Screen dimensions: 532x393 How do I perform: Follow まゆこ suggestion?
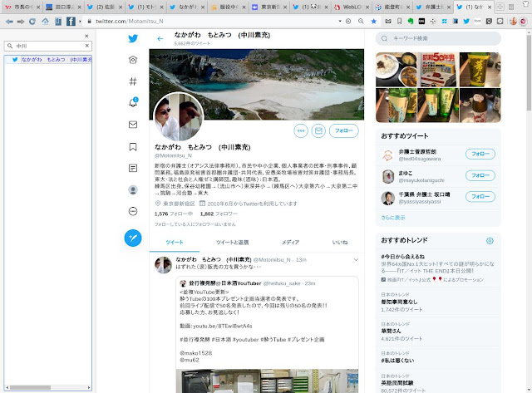click(x=480, y=175)
